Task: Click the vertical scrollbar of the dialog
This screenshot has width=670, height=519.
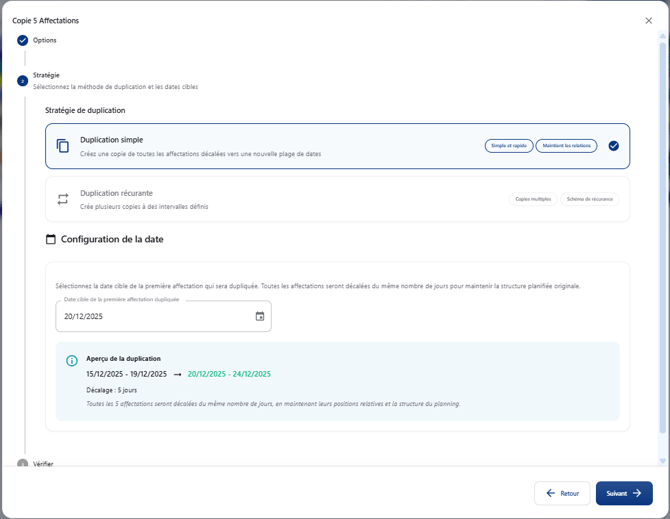Action: (662, 240)
